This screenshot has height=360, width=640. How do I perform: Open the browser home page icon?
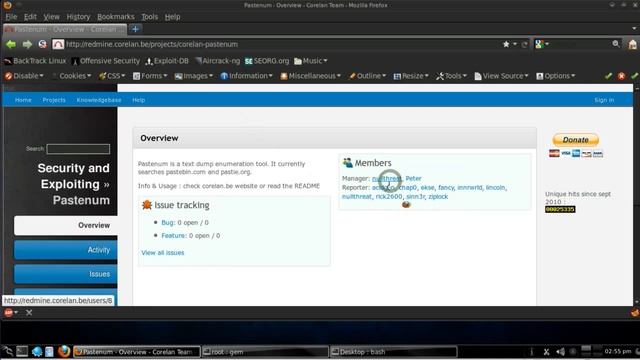633,44
